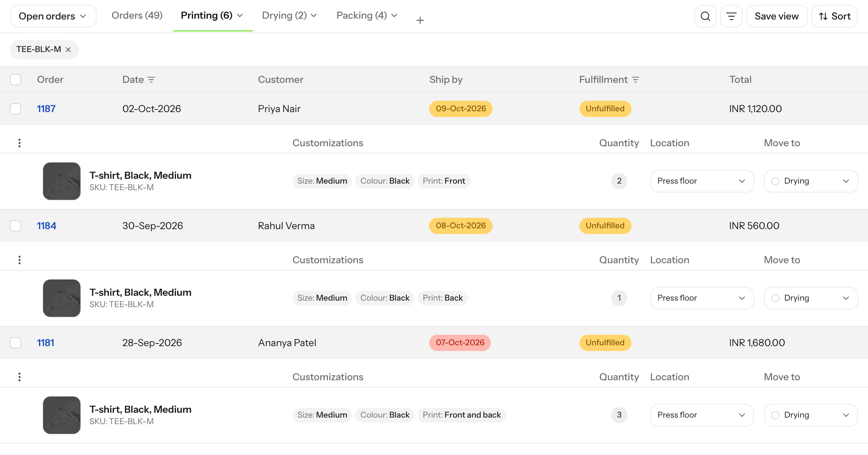This screenshot has width=868, height=455.
Task: Click the 07-Oct-2026 ship by badge
Action: point(460,343)
